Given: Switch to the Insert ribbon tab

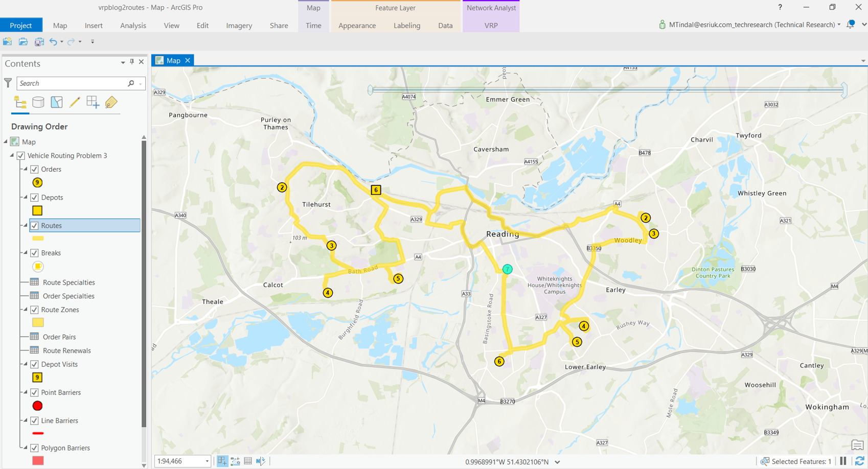Looking at the screenshot, I should (x=94, y=25).
